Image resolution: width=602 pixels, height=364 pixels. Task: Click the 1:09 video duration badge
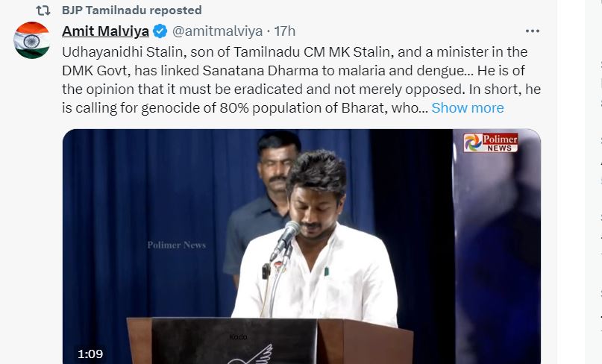click(x=90, y=354)
